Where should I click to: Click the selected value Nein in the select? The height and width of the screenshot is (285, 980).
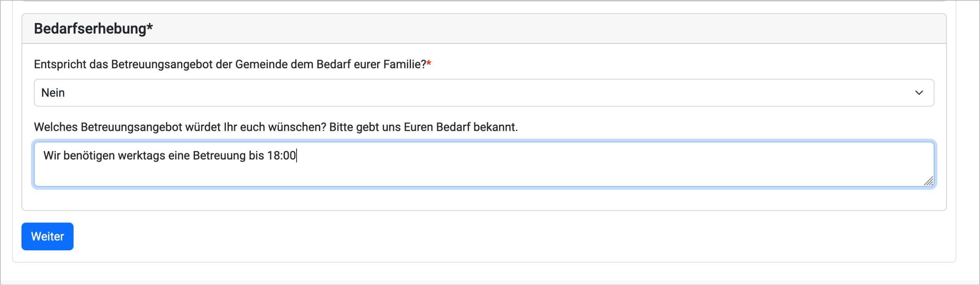(x=53, y=93)
